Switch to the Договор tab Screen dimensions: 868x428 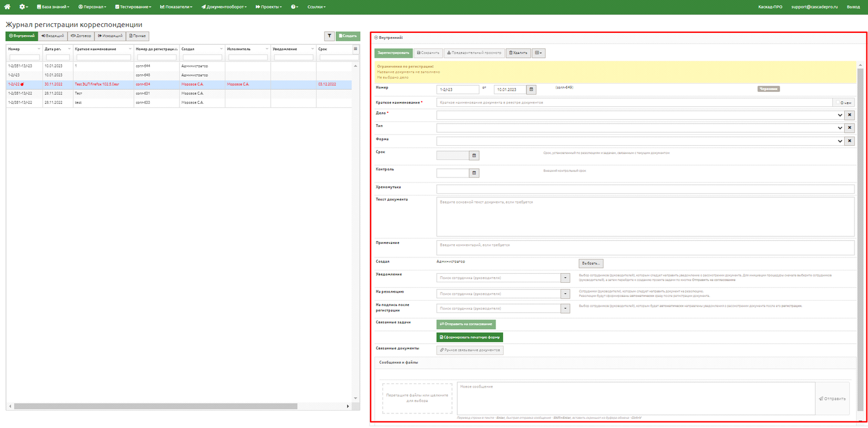81,36
